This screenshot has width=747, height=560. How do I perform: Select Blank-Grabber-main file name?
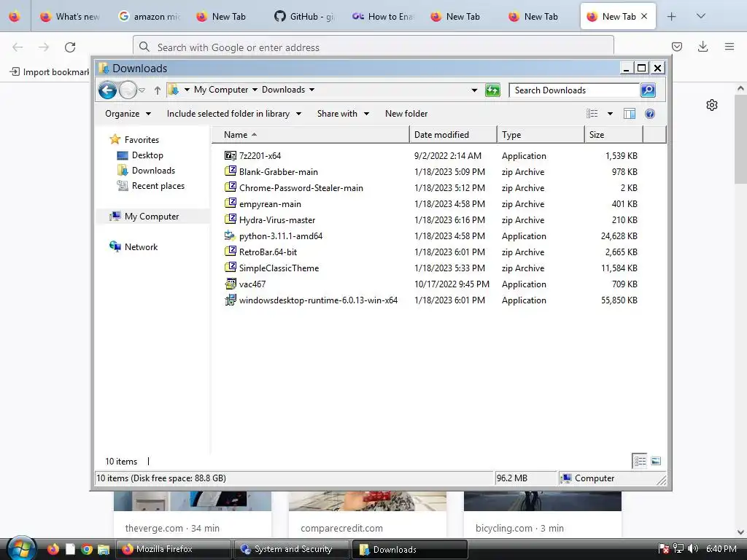tap(278, 171)
